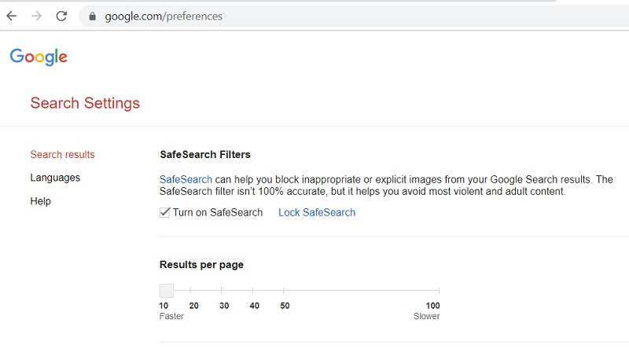Click the Slower label under the slider

(427, 316)
